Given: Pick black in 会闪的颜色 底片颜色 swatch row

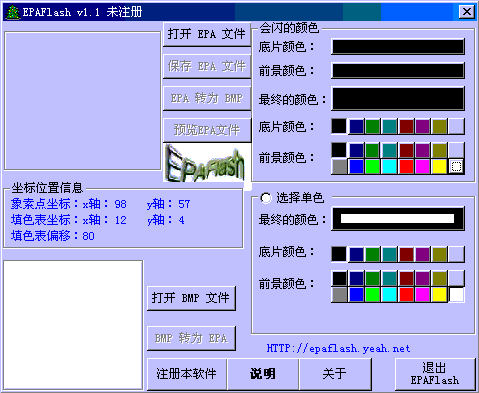Looking at the screenshot, I should click(x=339, y=126).
